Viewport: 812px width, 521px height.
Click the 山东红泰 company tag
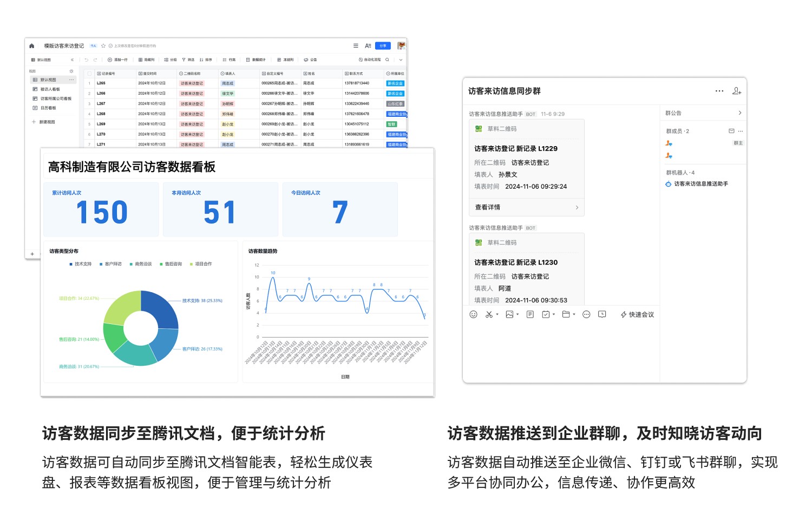395,104
